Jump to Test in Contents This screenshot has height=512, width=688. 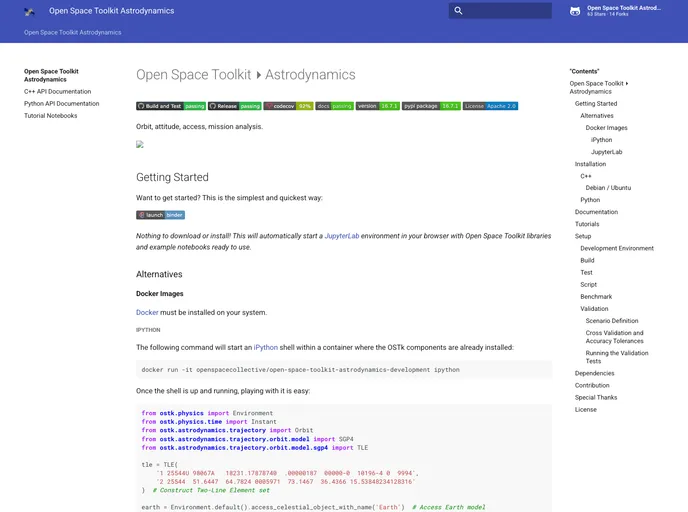pos(586,272)
